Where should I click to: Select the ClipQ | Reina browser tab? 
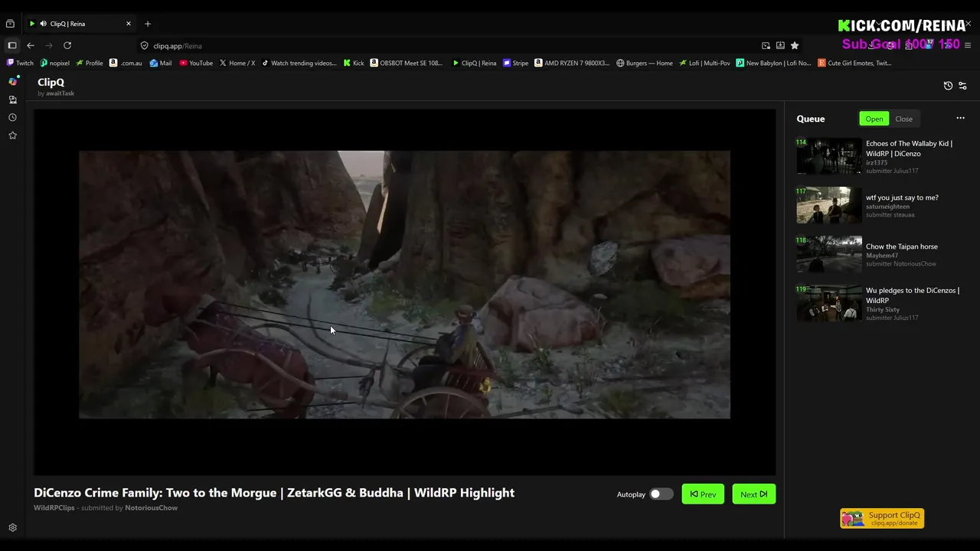coord(80,24)
